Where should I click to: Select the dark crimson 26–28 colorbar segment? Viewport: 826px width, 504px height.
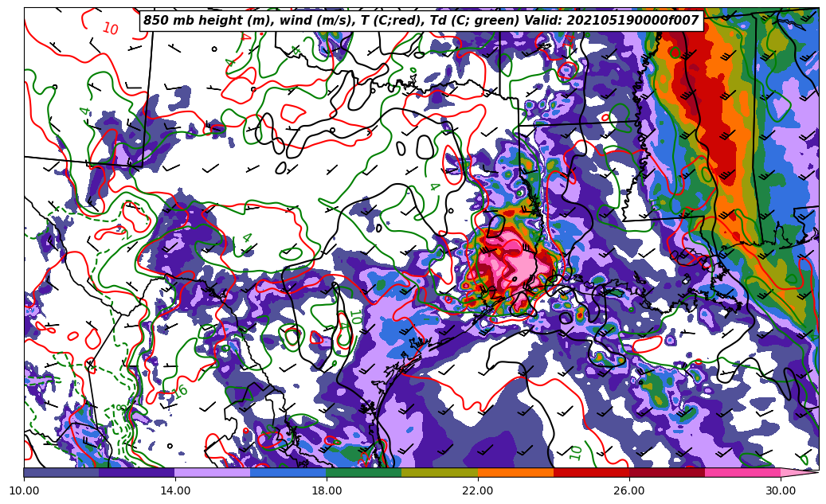pos(666,472)
